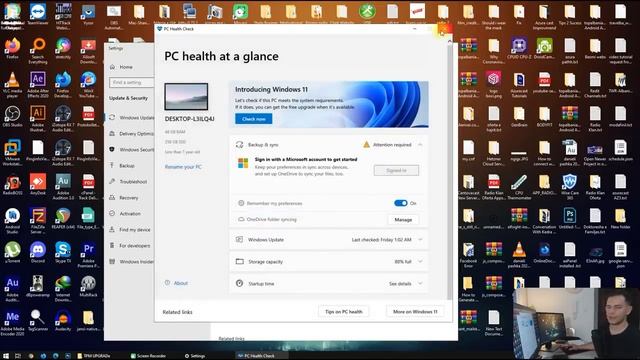This screenshot has width=640, height=360.
Task: Open the uTorrent desktop icon
Action: [x=12, y=251]
